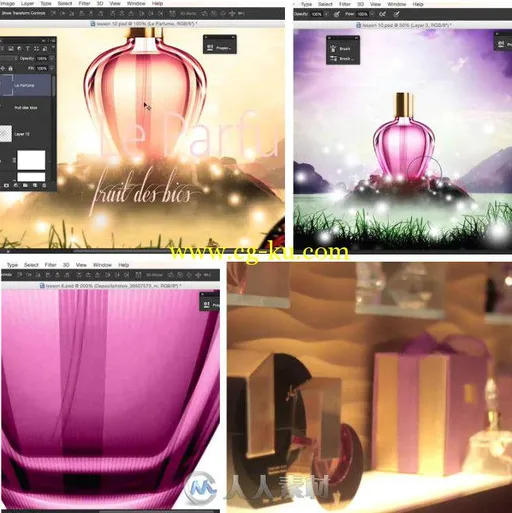Filter layers by pixel layers in Layers panel

point(10,49)
